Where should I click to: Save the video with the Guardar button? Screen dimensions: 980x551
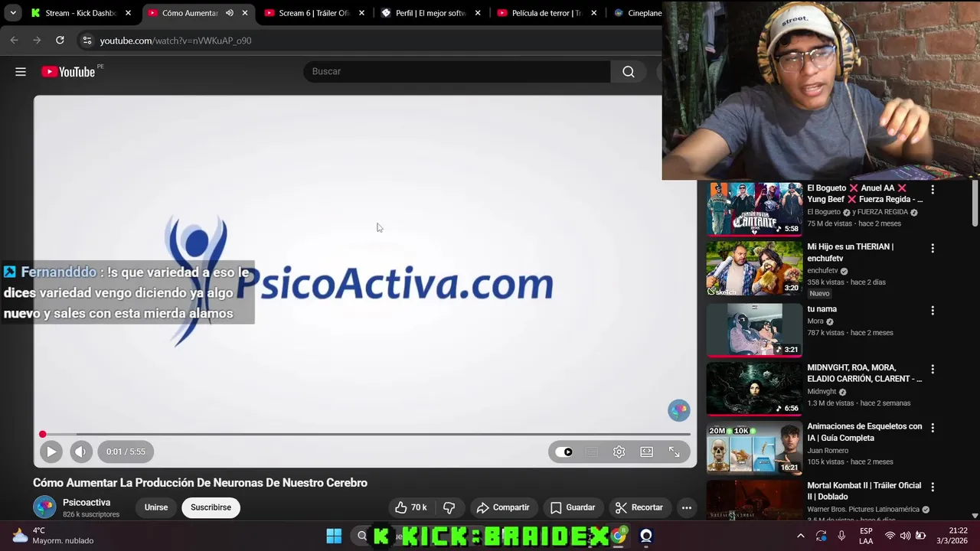(x=573, y=507)
